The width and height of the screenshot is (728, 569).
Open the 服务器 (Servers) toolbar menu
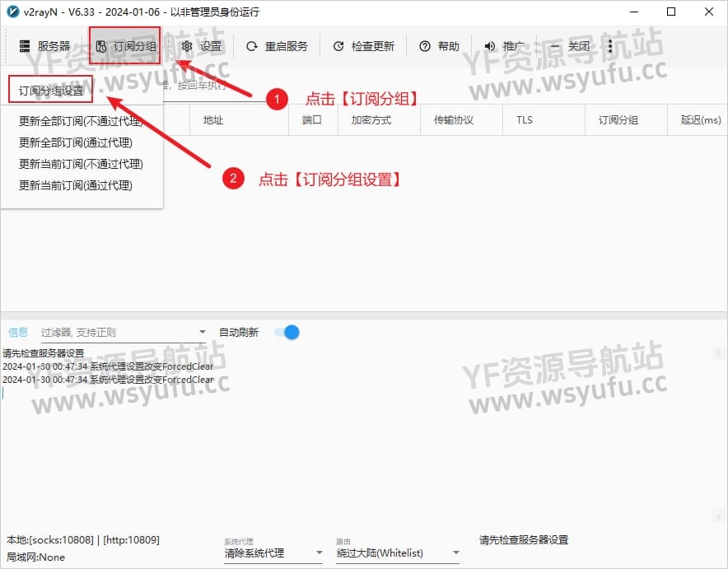[x=44, y=46]
